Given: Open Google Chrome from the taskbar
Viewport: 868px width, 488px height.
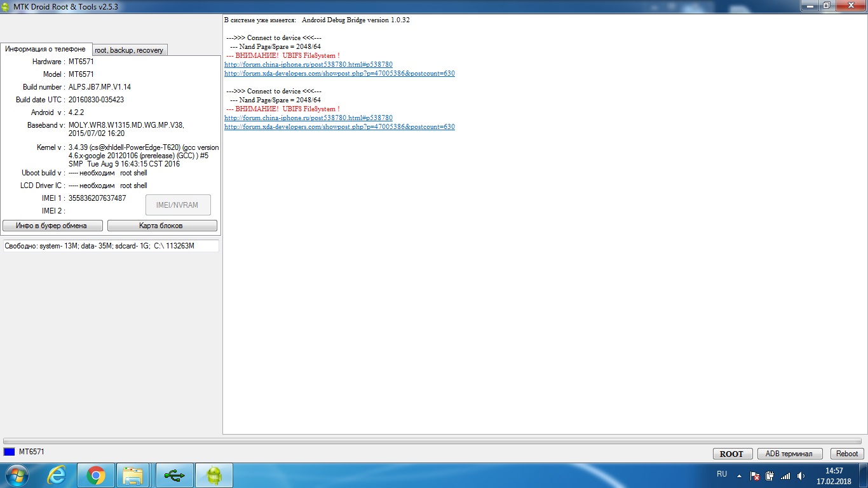Looking at the screenshot, I should [96, 475].
